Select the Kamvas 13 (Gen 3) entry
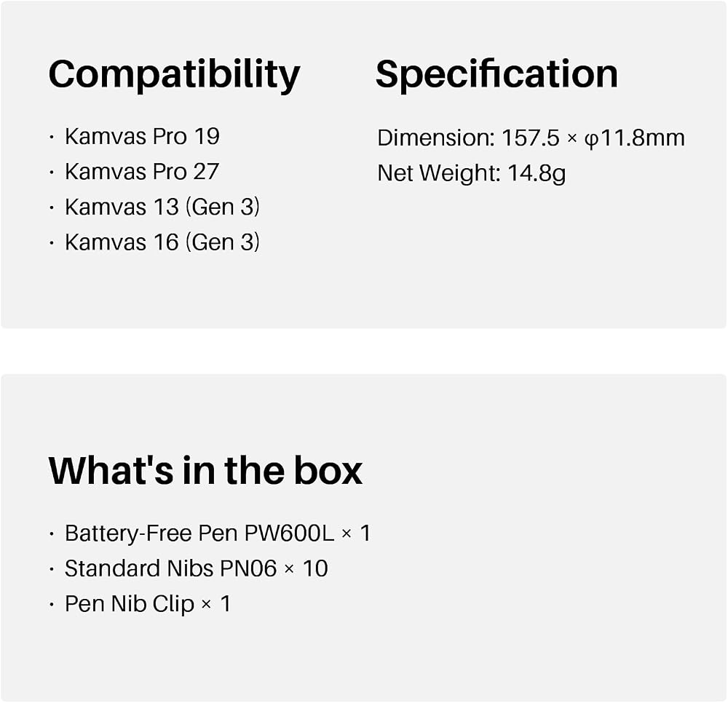Screen dimensions: 728x703 coord(162,207)
